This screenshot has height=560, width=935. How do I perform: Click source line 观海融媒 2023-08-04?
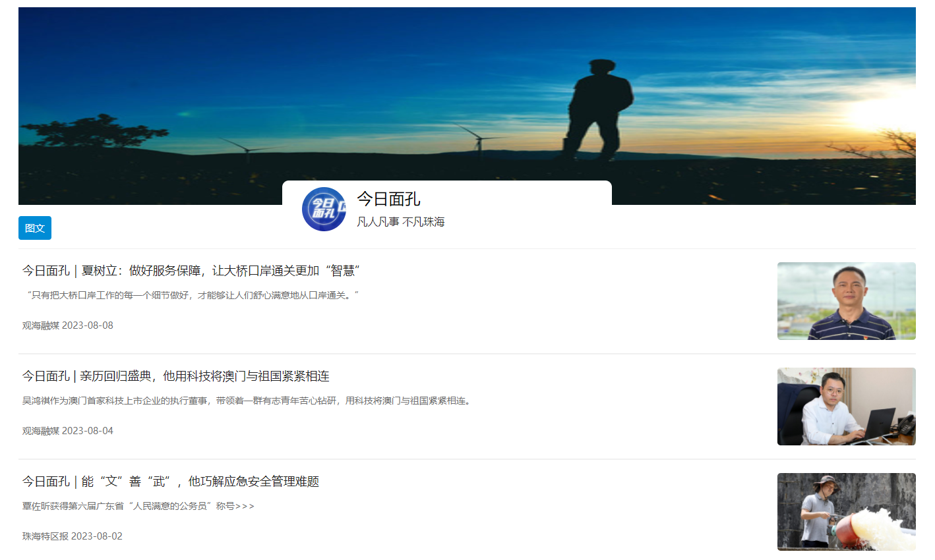(x=68, y=431)
